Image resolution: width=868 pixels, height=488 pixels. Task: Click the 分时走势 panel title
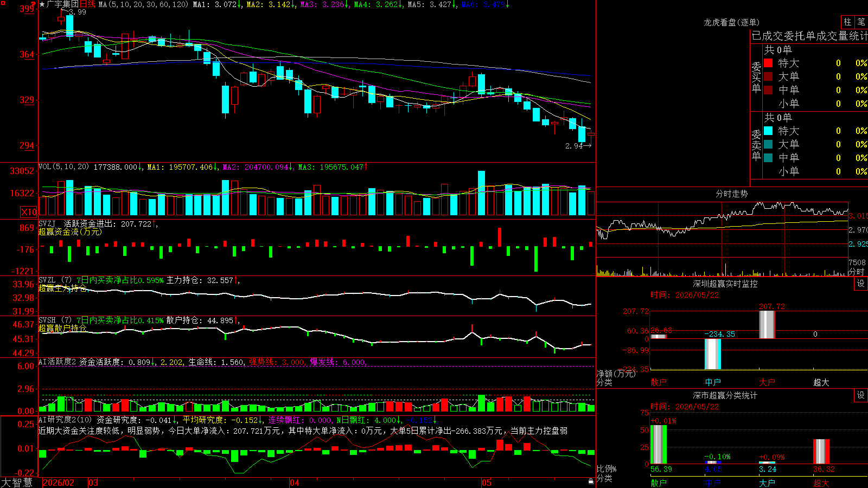pyautogui.click(x=731, y=194)
